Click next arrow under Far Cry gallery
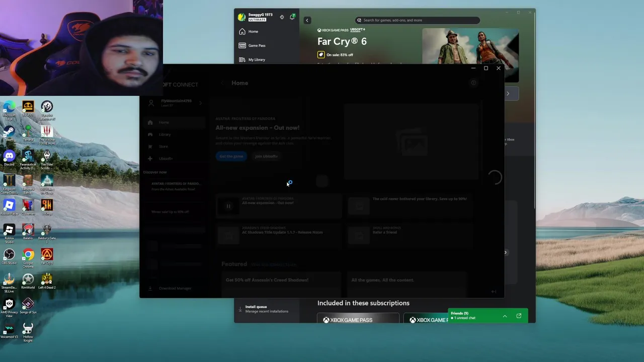 coord(508,94)
